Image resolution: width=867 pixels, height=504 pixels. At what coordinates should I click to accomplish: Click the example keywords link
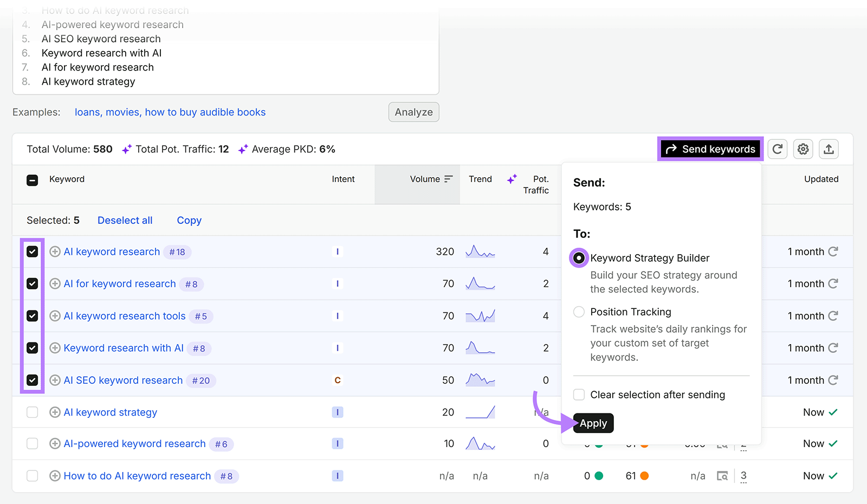170,112
